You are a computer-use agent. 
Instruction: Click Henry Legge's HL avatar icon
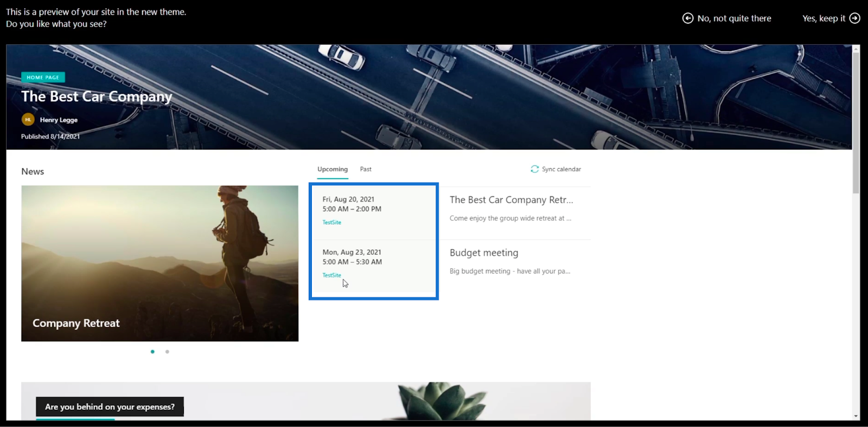28,120
